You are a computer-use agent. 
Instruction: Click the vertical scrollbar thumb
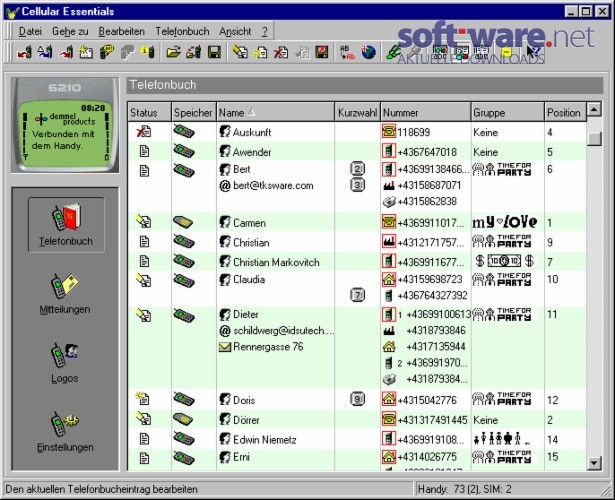click(x=594, y=139)
